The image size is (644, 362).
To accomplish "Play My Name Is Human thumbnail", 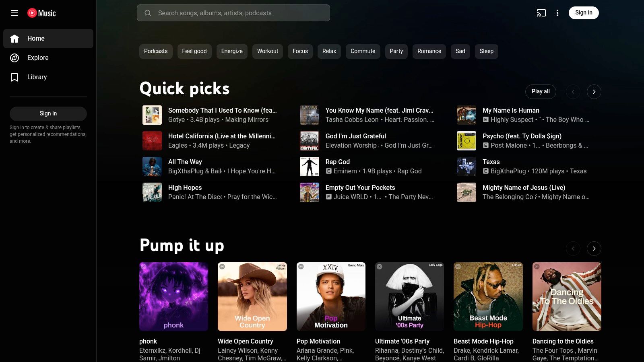I will pos(466,115).
